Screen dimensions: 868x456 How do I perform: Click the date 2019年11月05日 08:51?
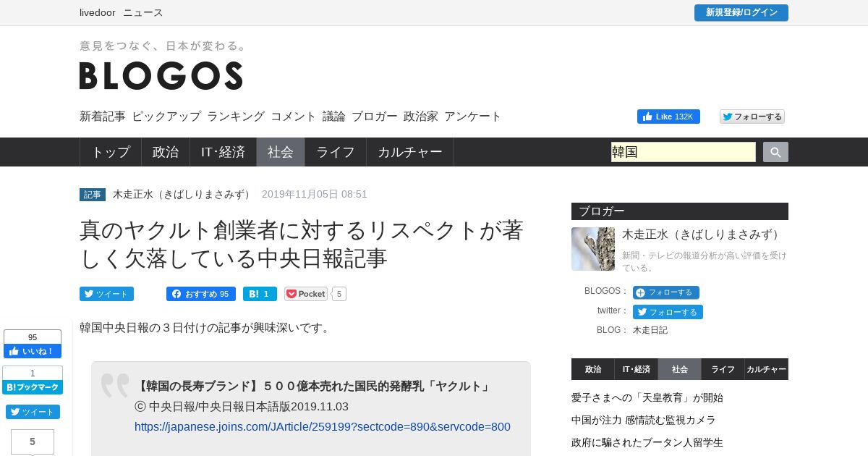[315, 195]
